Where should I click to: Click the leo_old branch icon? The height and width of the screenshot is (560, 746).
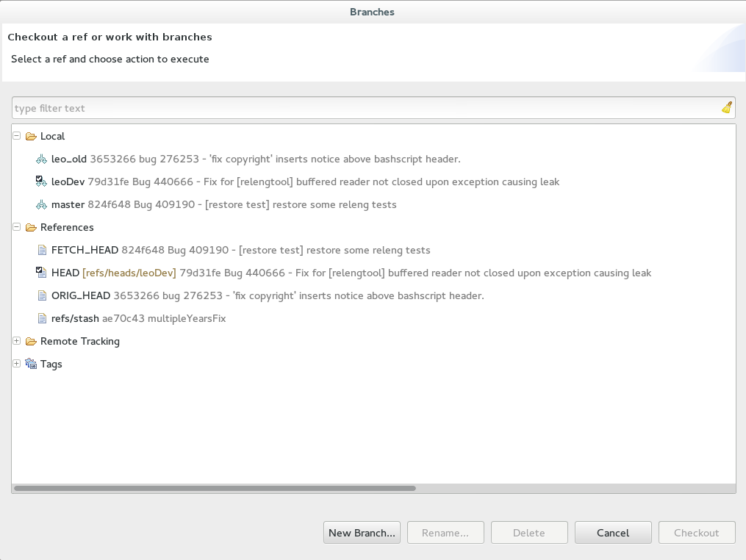tap(42, 159)
